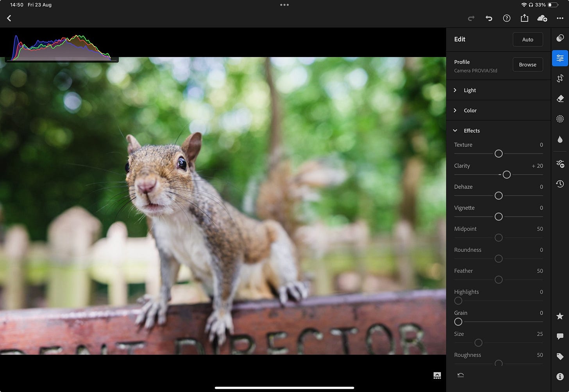Open the star rating panel
The width and height of the screenshot is (569, 392).
pyautogui.click(x=560, y=316)
